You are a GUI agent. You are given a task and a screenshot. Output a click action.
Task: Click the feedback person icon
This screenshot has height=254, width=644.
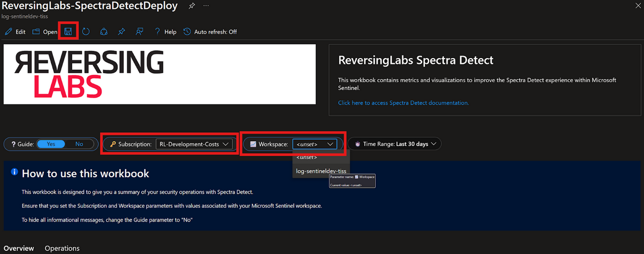[x=139, y=32]
